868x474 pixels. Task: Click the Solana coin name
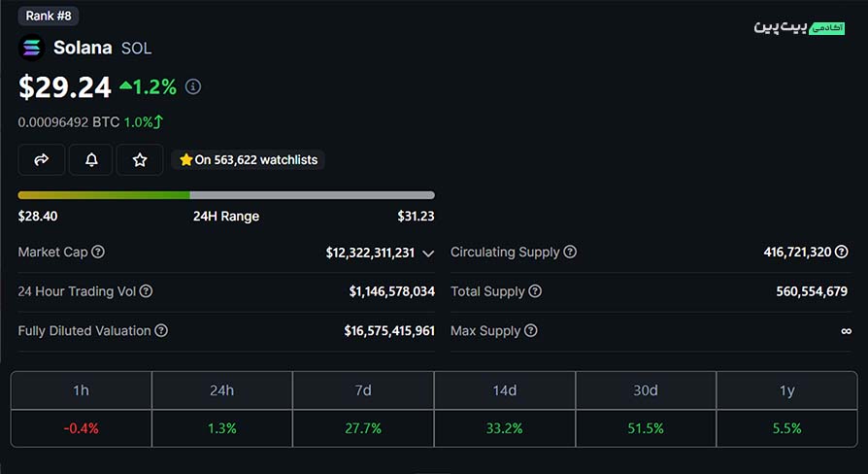[83, 48]
